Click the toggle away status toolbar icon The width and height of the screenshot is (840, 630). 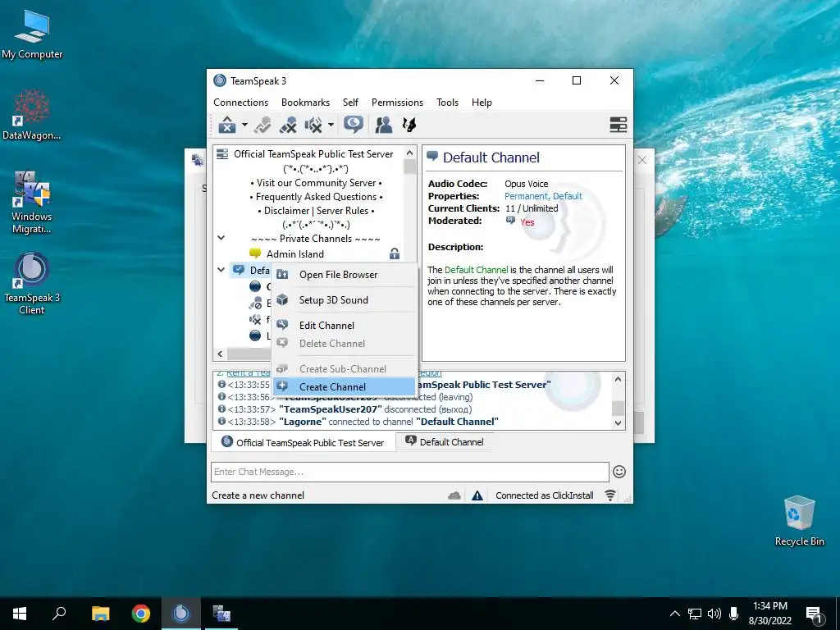coord(262,125)
